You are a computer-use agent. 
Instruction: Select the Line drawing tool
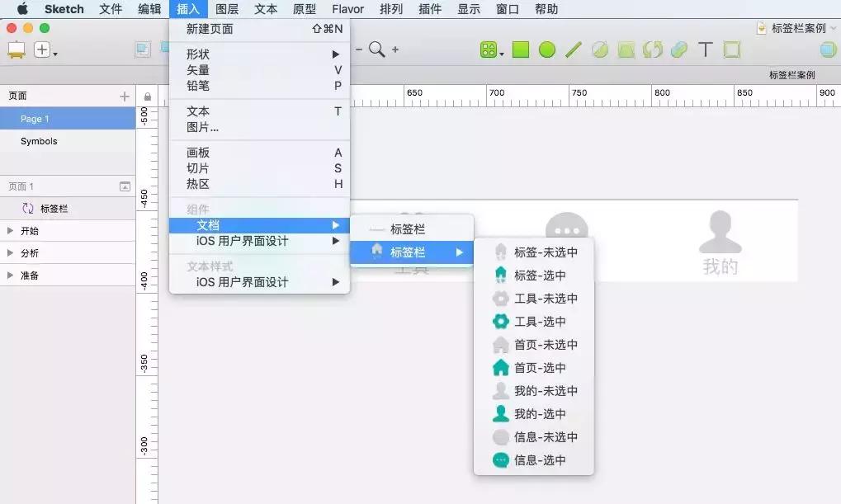click(574, 49)
